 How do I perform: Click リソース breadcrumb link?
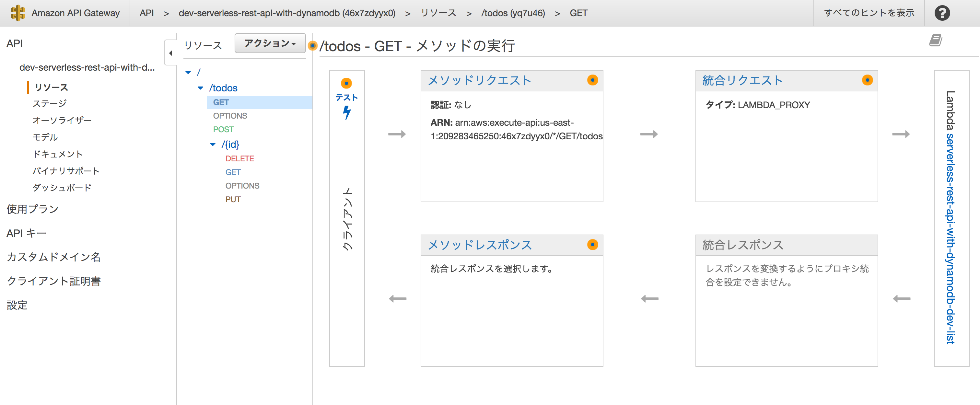tap(438, 13)
